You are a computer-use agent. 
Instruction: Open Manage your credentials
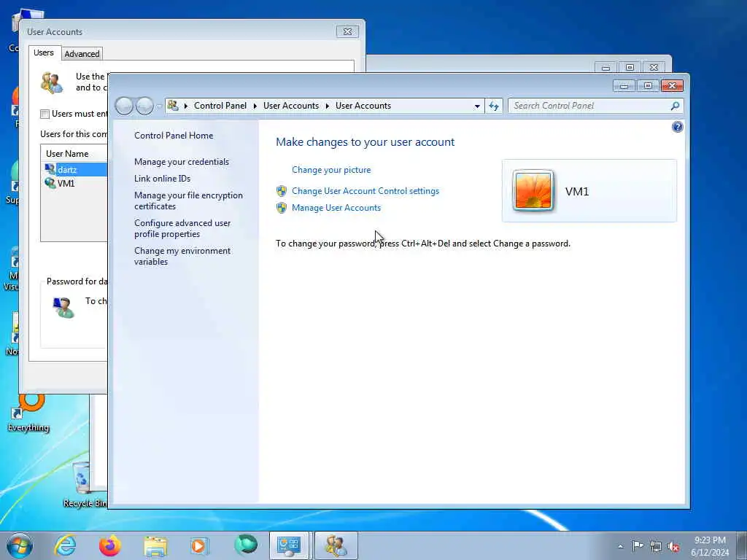(182, 162)
